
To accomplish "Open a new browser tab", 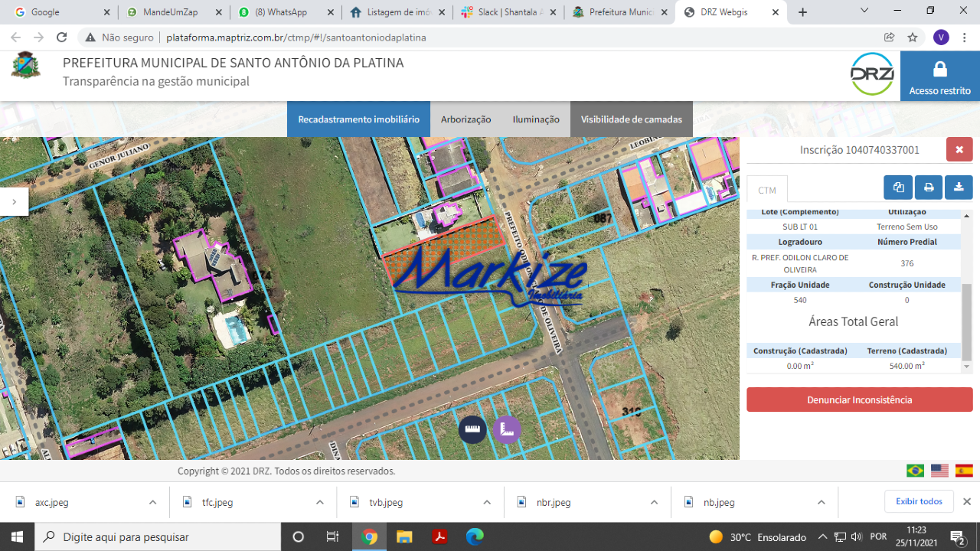I will (802, 12).
